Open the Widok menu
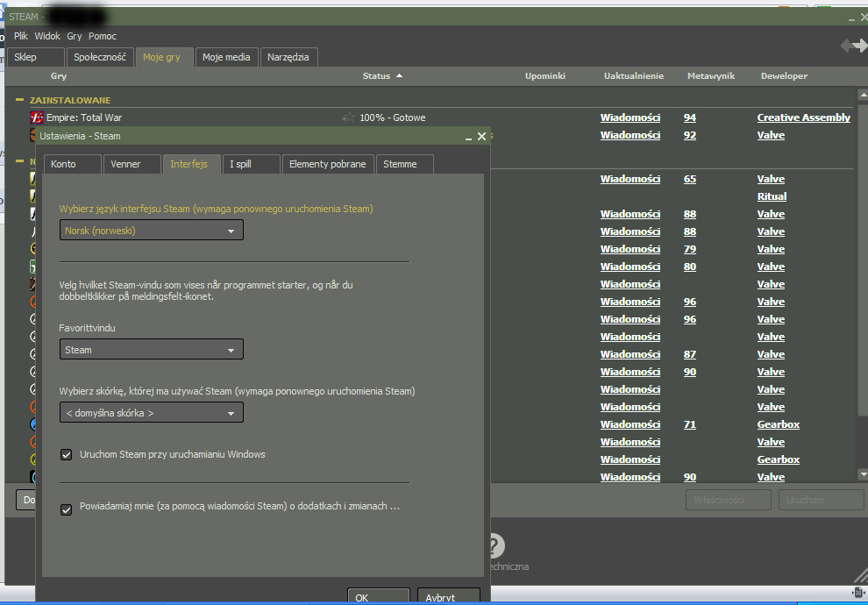The image size is (868, 605). pyautogui.click(x=47, y=36)
